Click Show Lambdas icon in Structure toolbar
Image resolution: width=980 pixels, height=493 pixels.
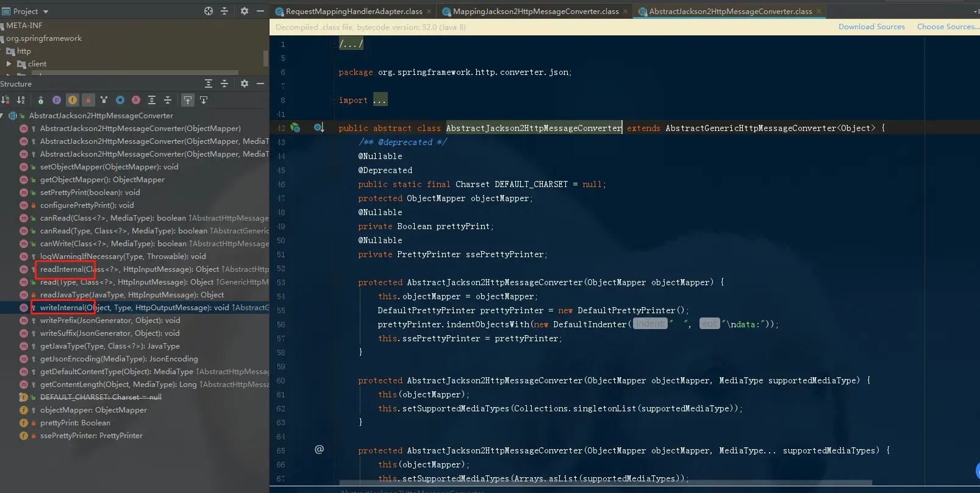click(x=136, y=100)
